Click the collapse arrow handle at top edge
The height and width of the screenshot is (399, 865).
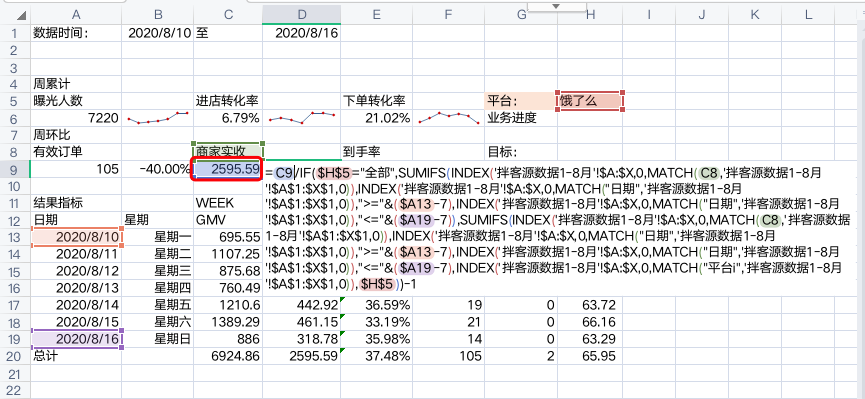click(556, 6)
